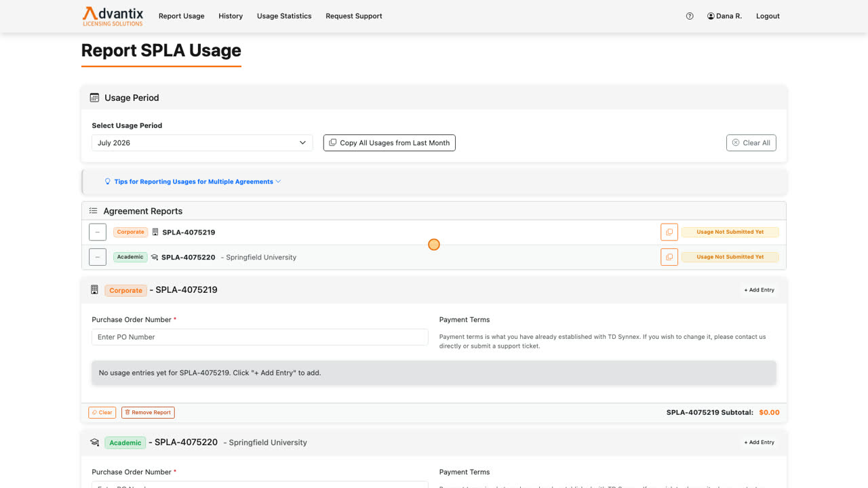Screen dimensions: 868x488
Task: Click graduation cap icon in SPLA-4075220 agreement row
Action: point(155,257)
